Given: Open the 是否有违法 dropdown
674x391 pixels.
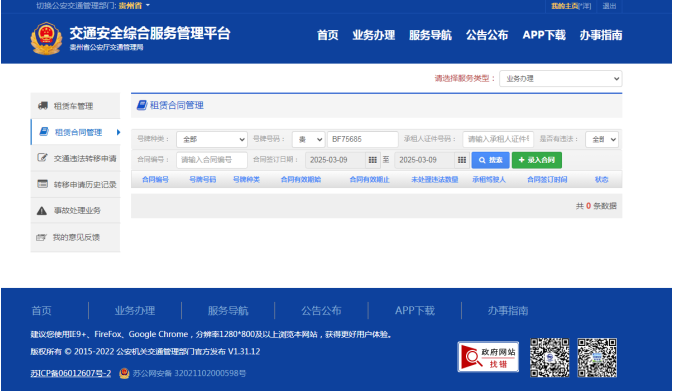Looking at the screenshot, I should pyautogui.click(x=602, y=139).
